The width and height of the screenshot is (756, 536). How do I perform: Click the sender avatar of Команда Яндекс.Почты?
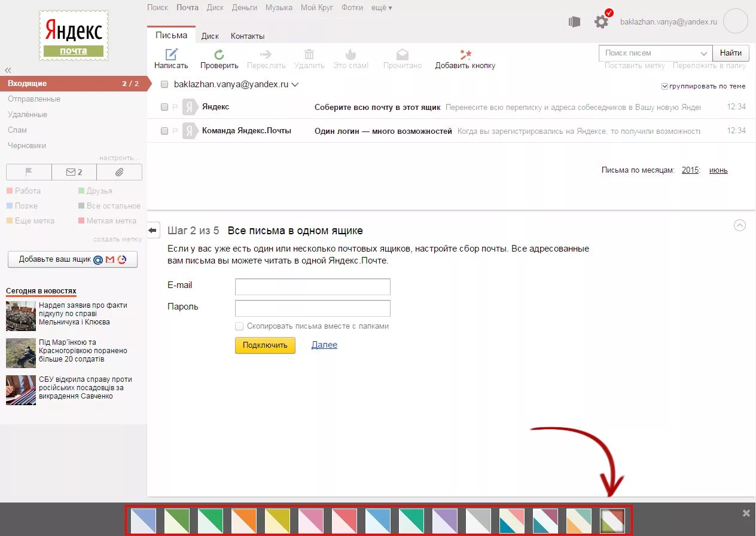(x=190, y=130)
